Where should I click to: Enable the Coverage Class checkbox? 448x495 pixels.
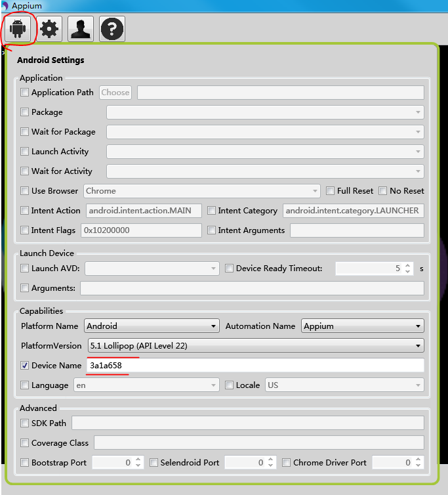(25, 443)
